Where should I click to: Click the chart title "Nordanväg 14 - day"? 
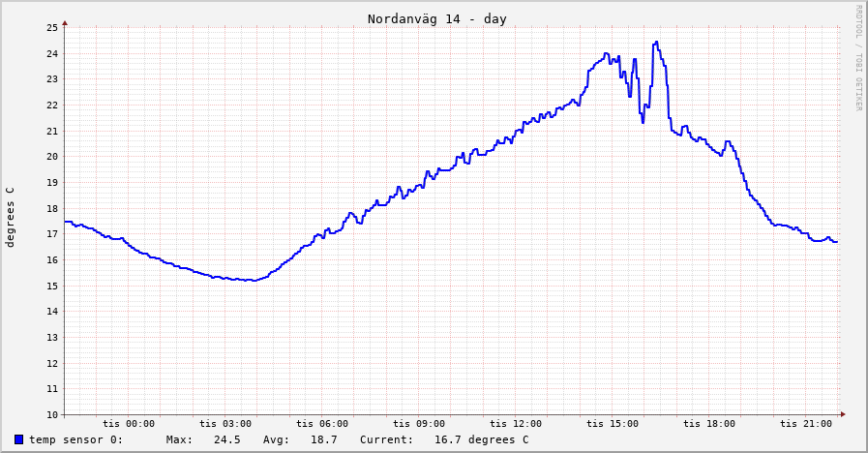coord(436,19)
